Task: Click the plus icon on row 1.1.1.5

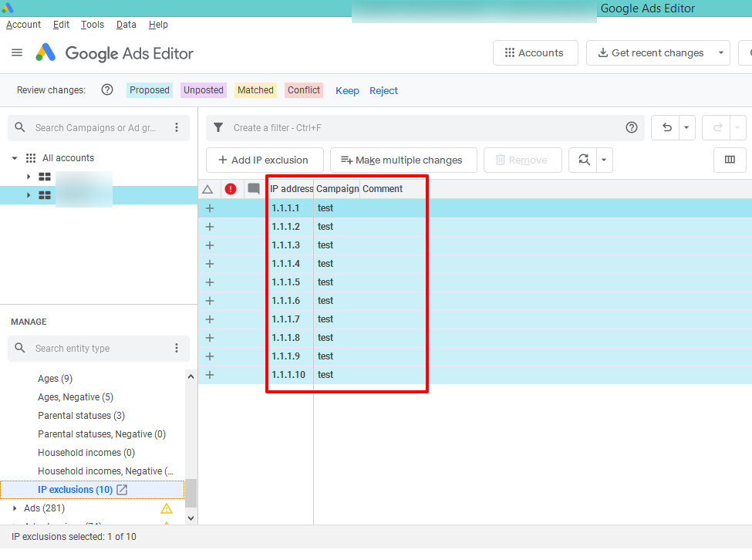Action: [210, 282]
